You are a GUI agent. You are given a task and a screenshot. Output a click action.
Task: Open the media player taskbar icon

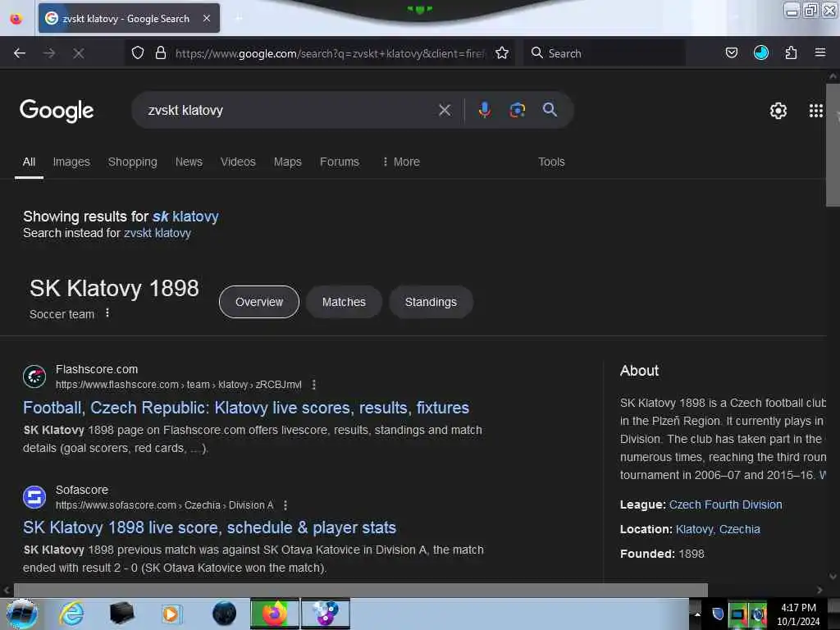[x=171, y=614]
